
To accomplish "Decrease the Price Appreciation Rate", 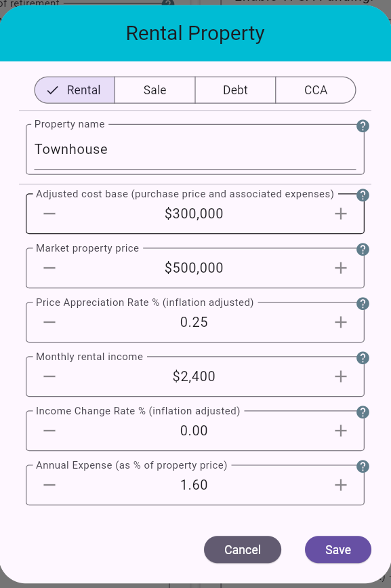I will point(49,321).
